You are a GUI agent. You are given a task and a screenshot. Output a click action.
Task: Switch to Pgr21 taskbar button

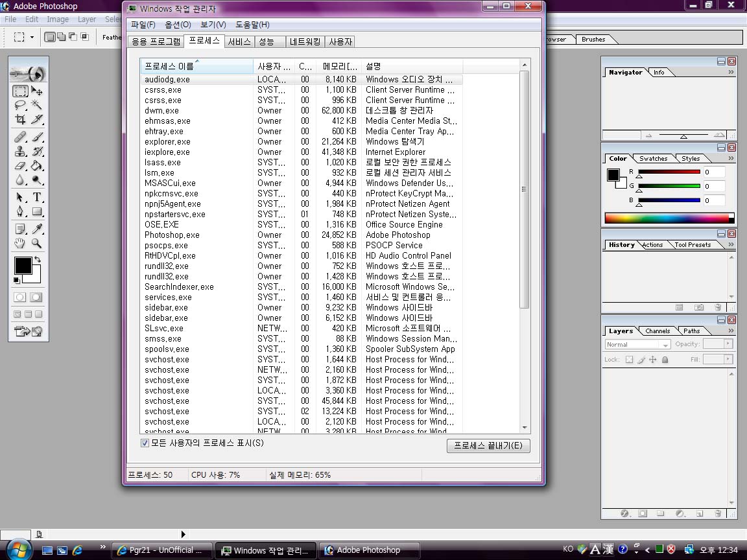pos(161,550)
